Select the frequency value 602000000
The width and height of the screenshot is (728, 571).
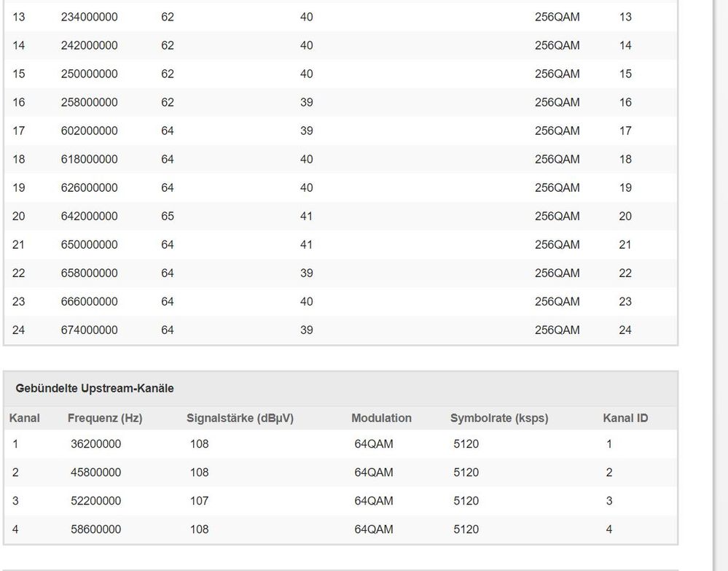89,131
